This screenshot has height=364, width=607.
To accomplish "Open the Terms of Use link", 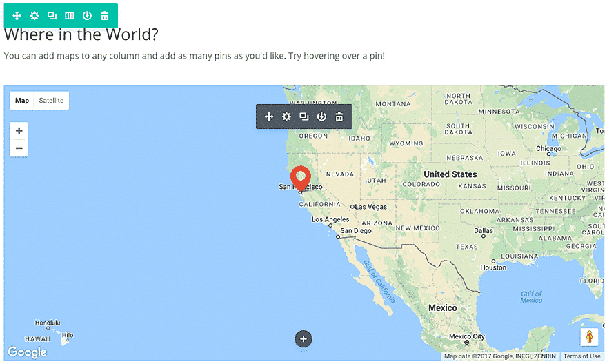I will point(581,356).
